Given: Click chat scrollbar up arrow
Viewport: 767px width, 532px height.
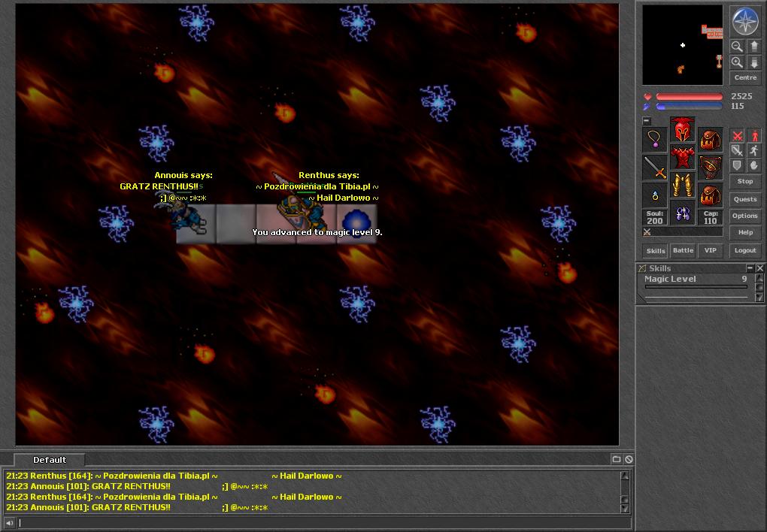Looking at the screenshot, I should (625, 476).
